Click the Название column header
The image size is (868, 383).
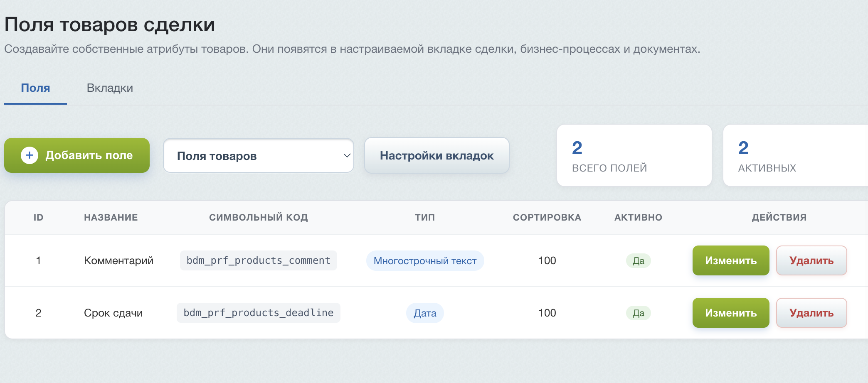(x=111, y=217)
